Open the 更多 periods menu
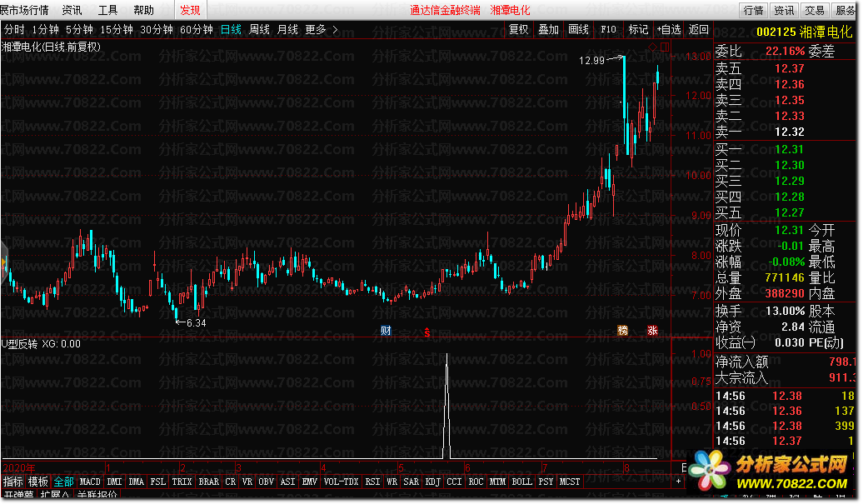The height and width of the screenshot is (504, 863). (316, 30)
